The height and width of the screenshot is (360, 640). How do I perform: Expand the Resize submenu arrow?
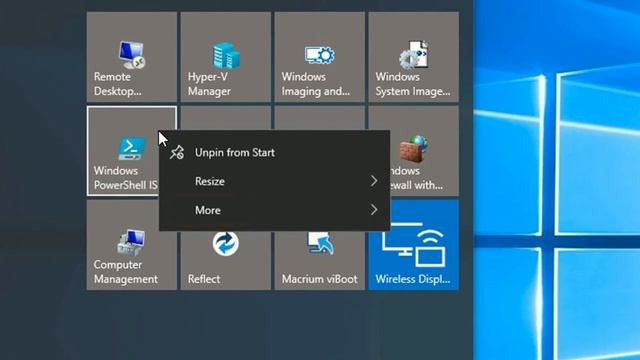click(x=373, y=181)
